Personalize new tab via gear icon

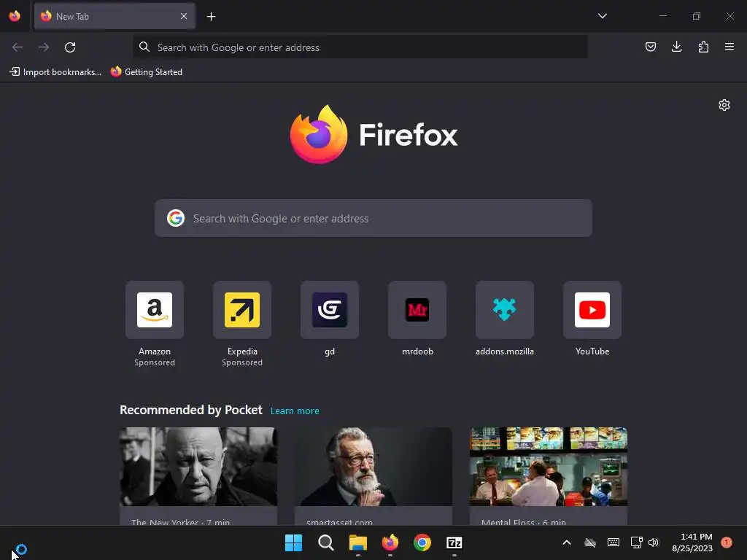(x=724, y=105)
